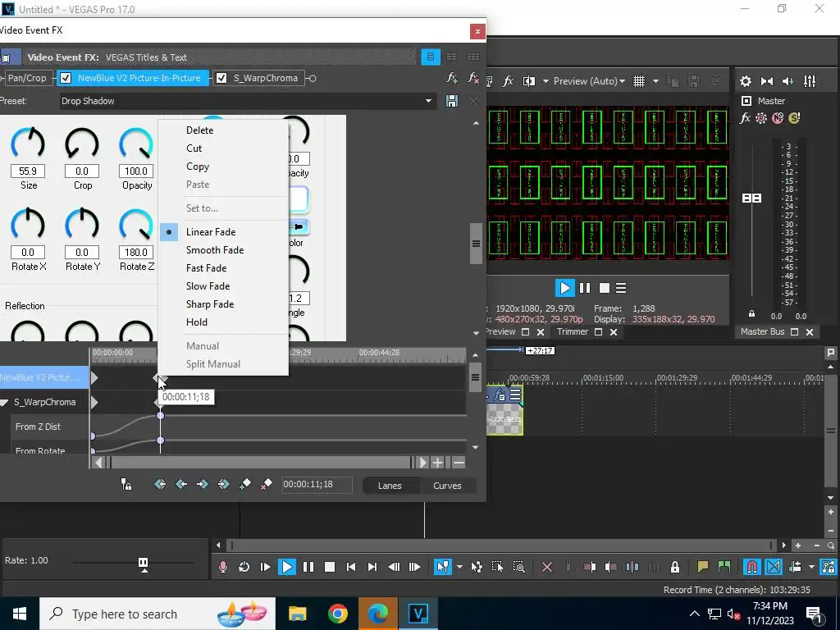This screenshot has width=840, height=630.
Task: Open the Overlays grid dropdown arrow
Action: click(x=655, y=81)
